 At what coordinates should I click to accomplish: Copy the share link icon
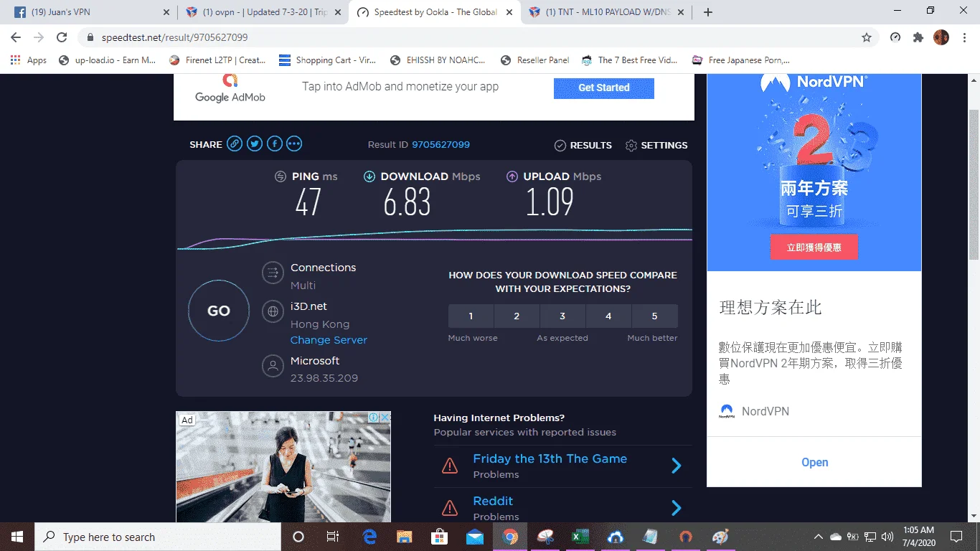coord(235,144)
